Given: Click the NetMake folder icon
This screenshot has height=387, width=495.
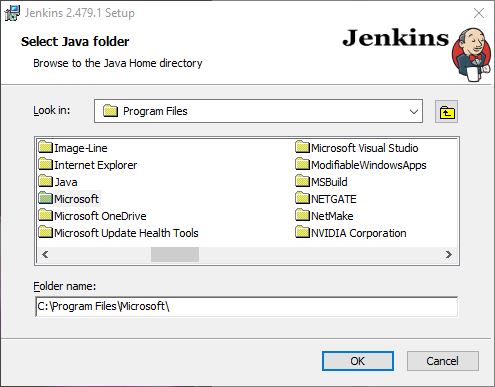Looking at the screenshot, I should pos(303,215).
